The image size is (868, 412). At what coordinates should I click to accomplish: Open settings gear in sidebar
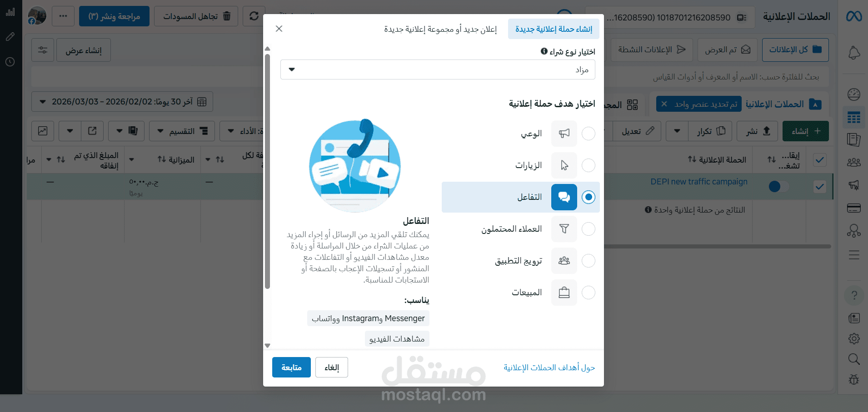(x=854, y=338)
